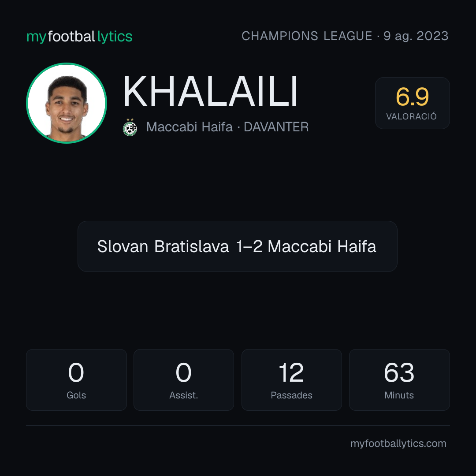Click the 9 ag. 2023 match date
This screenshot has width=476, height=476.
coord(416,36)
